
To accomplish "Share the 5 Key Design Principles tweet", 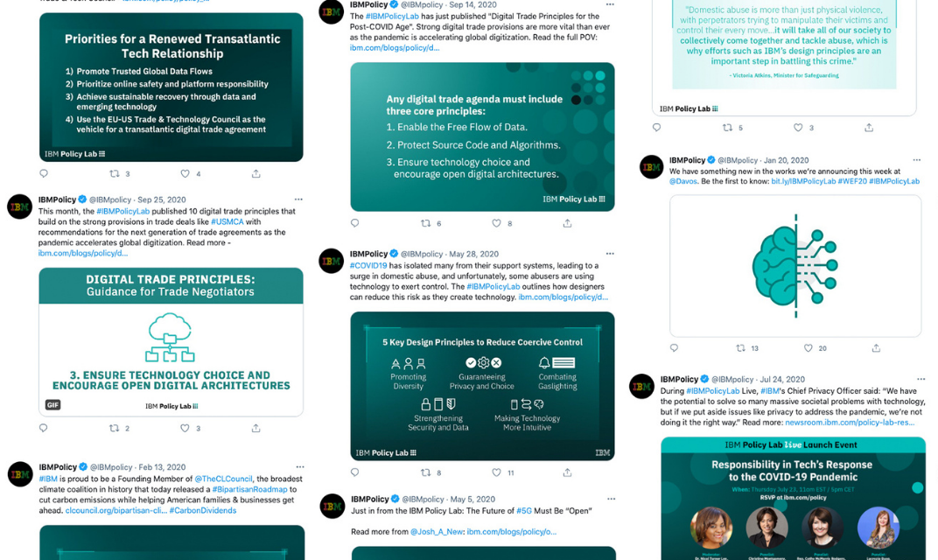I will coord(567,472).
